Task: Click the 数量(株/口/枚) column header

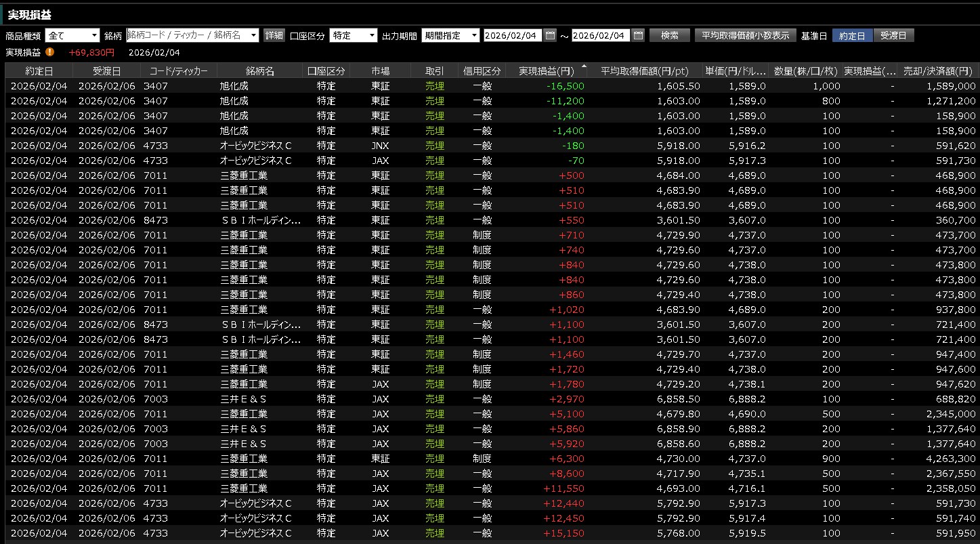Action: coord(805,71)
